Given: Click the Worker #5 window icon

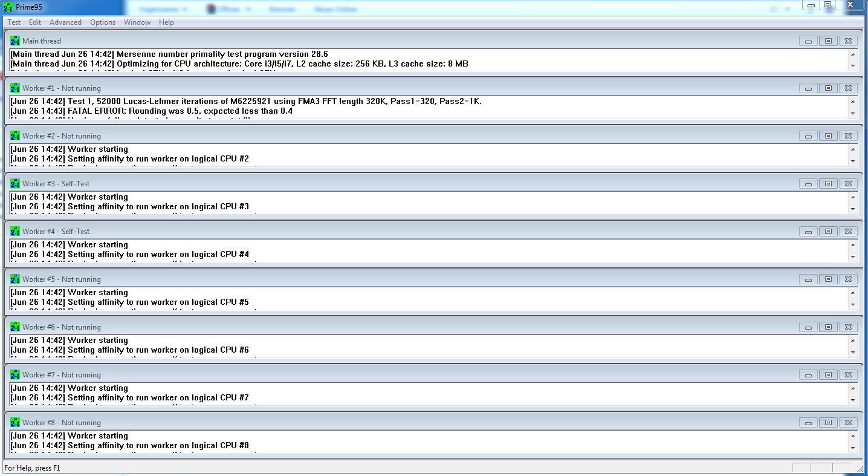Looking at the screenshot, I should tap(15, 279).
